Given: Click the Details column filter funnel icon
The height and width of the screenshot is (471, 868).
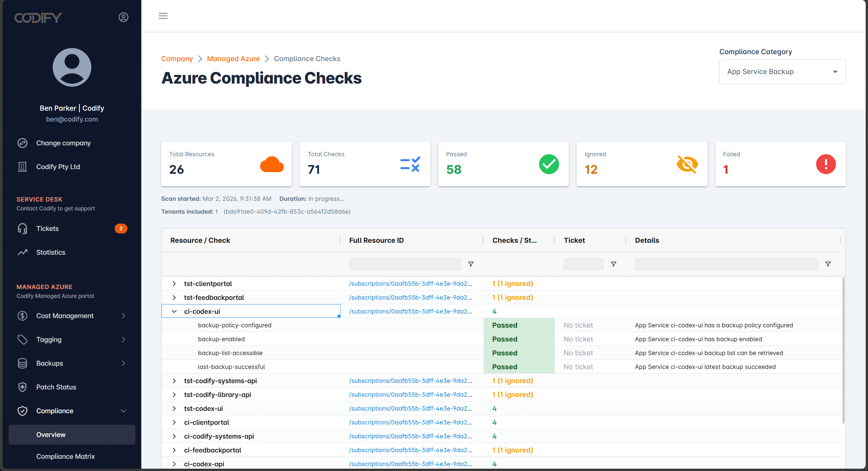Looking at the screenshot, I should [x=828, y=264].
